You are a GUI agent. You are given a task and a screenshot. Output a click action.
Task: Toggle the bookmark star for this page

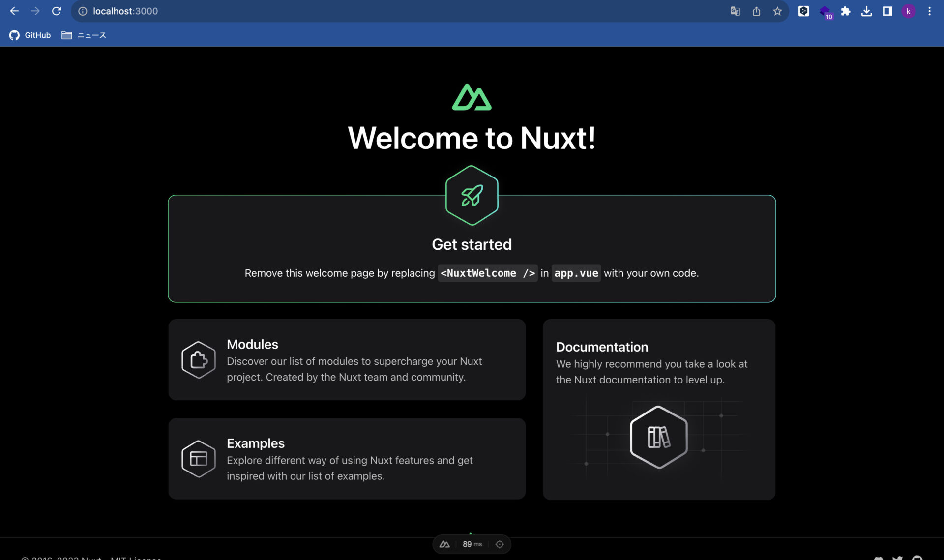[x=777, y=11]
